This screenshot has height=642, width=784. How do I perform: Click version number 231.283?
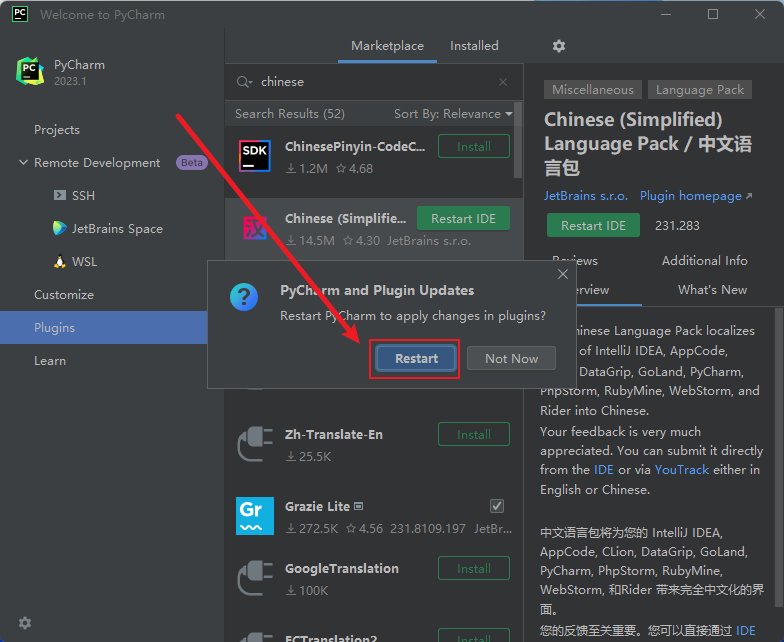[677, 226]
